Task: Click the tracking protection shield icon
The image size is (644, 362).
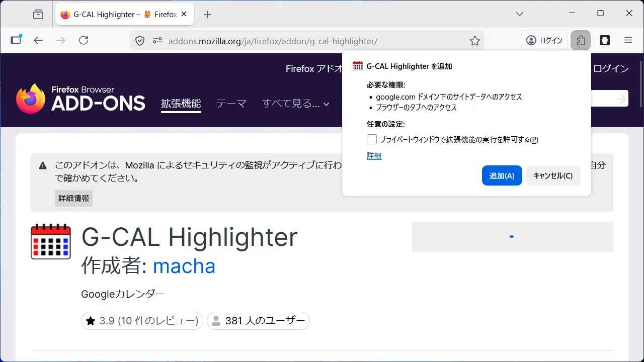Action: click(x=140, y=41)
